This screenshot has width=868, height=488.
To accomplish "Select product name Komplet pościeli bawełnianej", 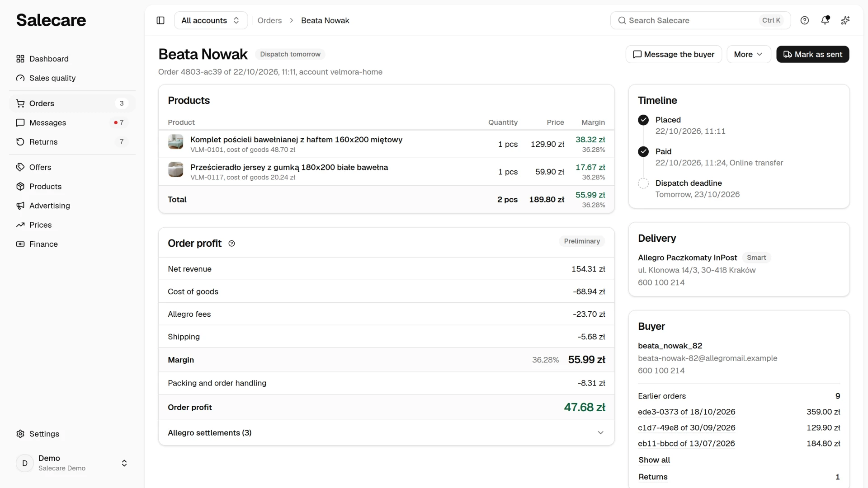I will (x=296, y=140).
